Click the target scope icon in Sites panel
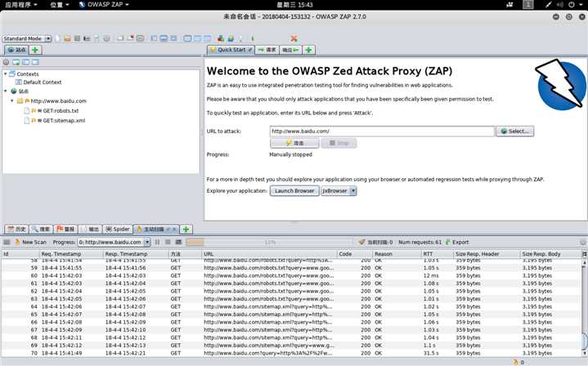 [x=6, y=62]
